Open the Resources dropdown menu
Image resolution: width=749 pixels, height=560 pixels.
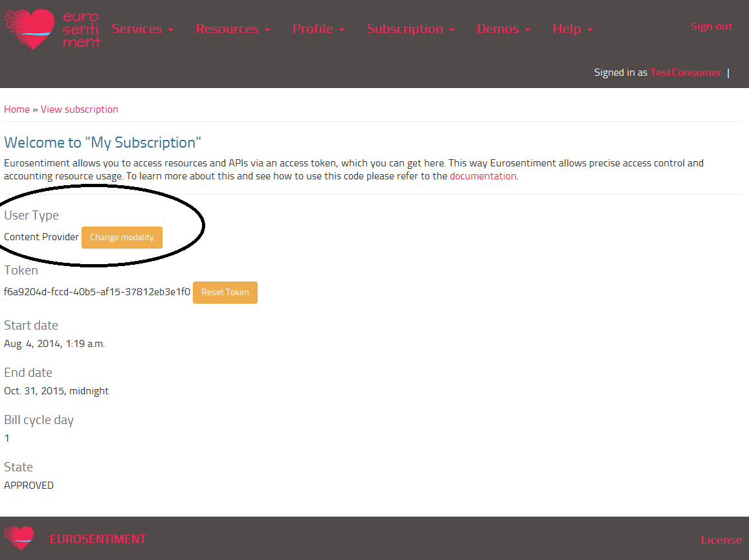tap(232, 28)
